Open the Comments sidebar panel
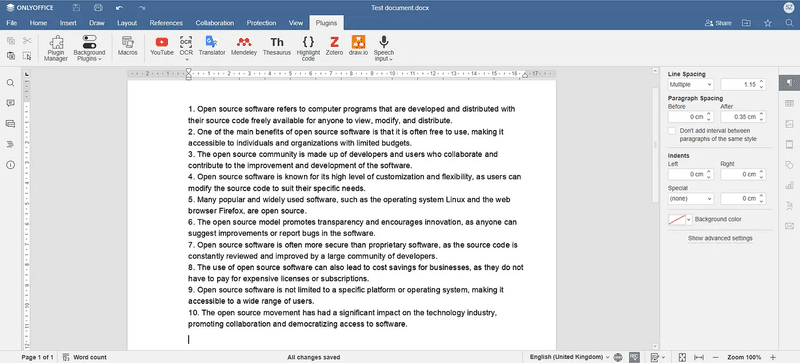800x363 pixels. [10, 103]
